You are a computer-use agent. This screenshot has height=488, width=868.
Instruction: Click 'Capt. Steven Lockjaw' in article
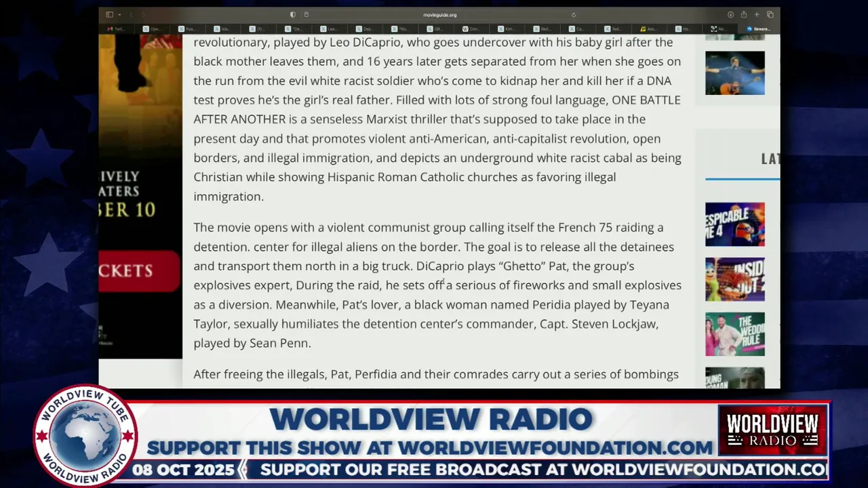pyautogui.click(x=599, y=324)
